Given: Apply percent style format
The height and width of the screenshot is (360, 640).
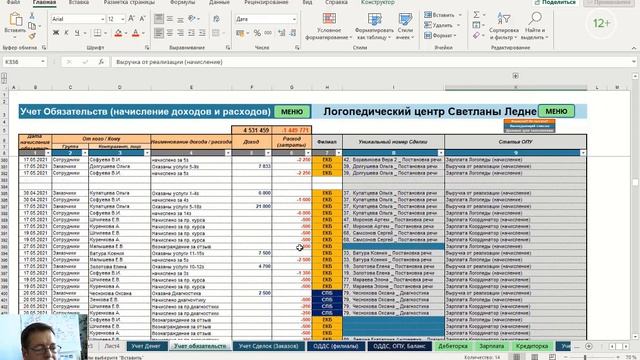Looking at the screenshot, I should pyautogui.click(x=257, y=33).
